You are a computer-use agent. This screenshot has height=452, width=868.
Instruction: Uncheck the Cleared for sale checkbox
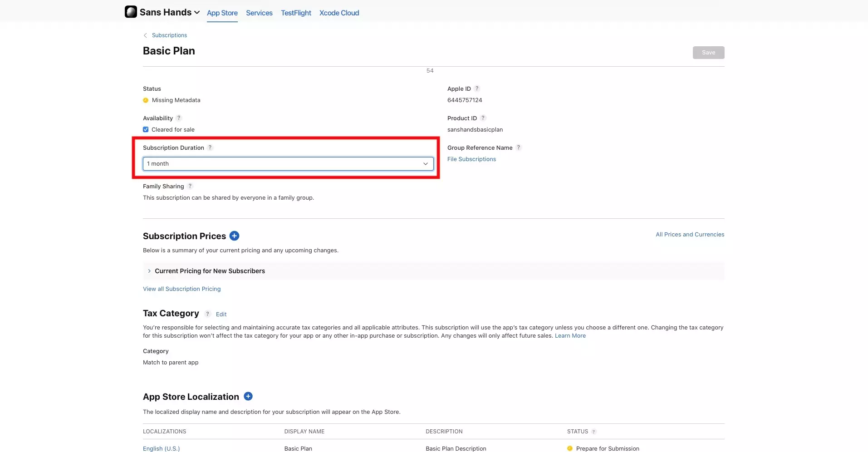pyautogui.click(x=146, y=129)
